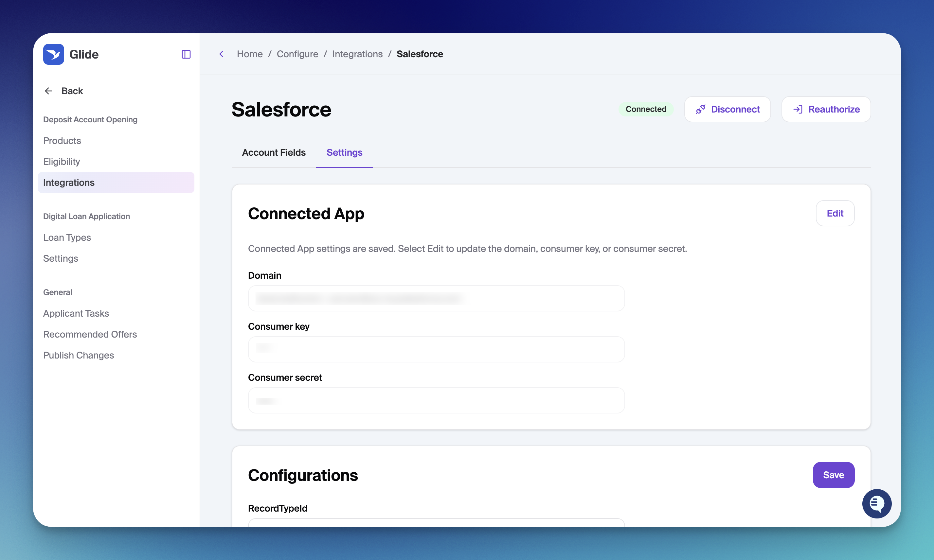
Task: Save the Configurations section
Action: click(x=833, y=475)
